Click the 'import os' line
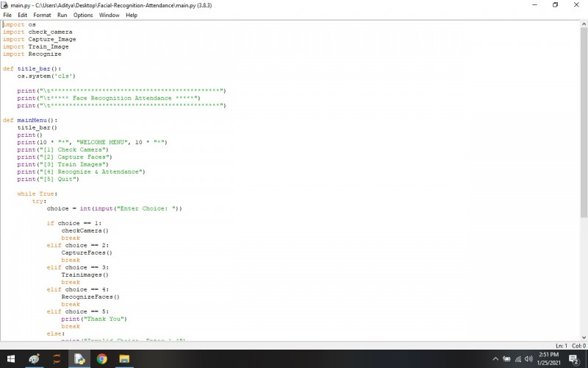This screenshot has height=368, width=588. click(19, 24)
